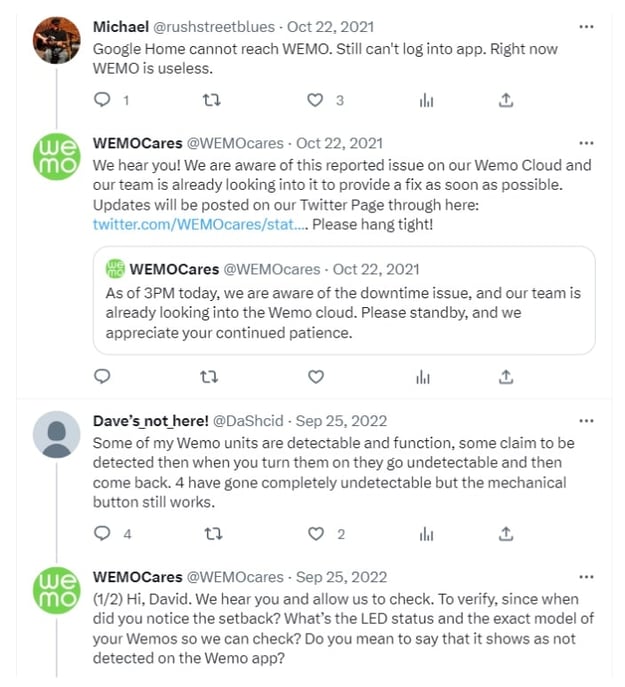Share the WEMOCares Oct 22 reply

click(x=506, y=377)
